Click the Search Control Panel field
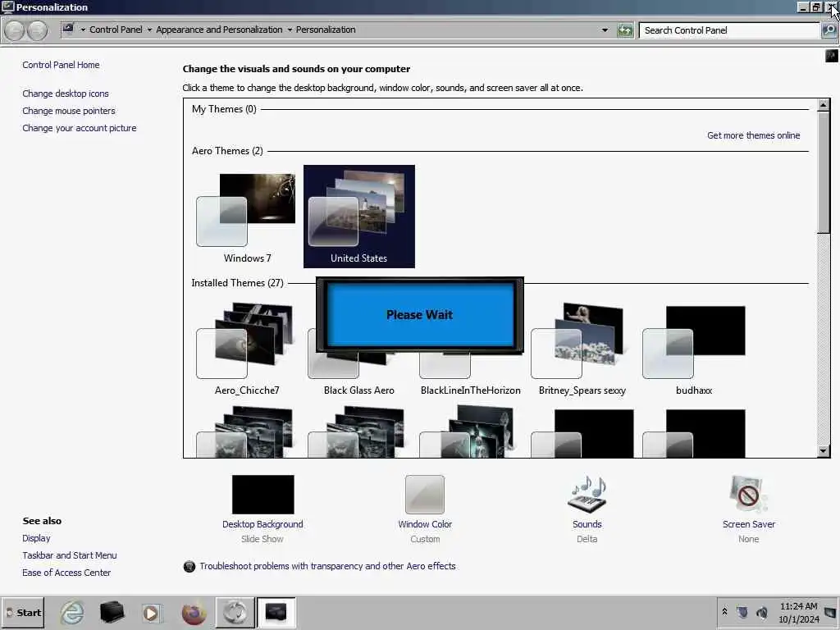This screenshot has width=840, height=630. [729, 30]
